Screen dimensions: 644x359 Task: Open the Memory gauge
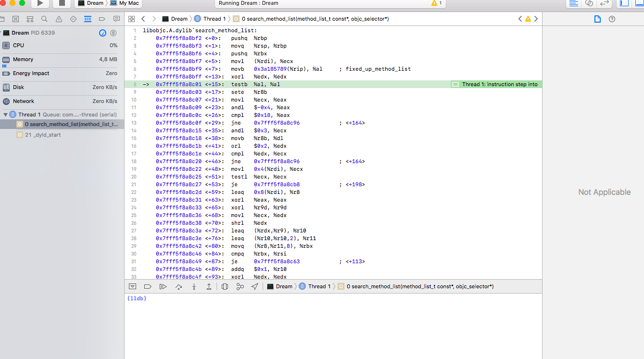62,59
